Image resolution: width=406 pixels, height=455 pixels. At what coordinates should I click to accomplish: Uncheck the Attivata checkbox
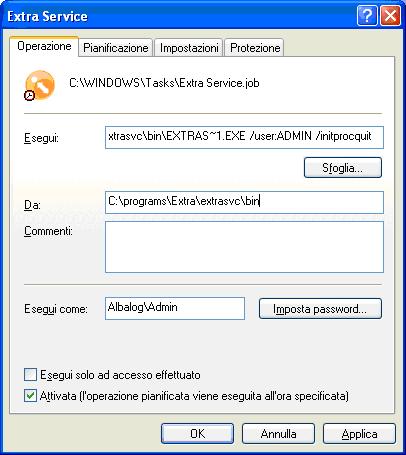(30, 396)
